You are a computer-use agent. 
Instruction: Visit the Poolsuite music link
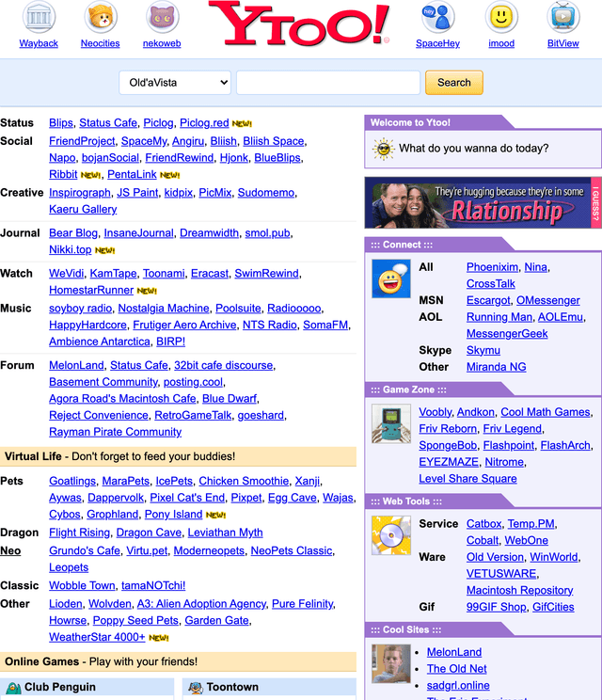[x=238, y=309]
